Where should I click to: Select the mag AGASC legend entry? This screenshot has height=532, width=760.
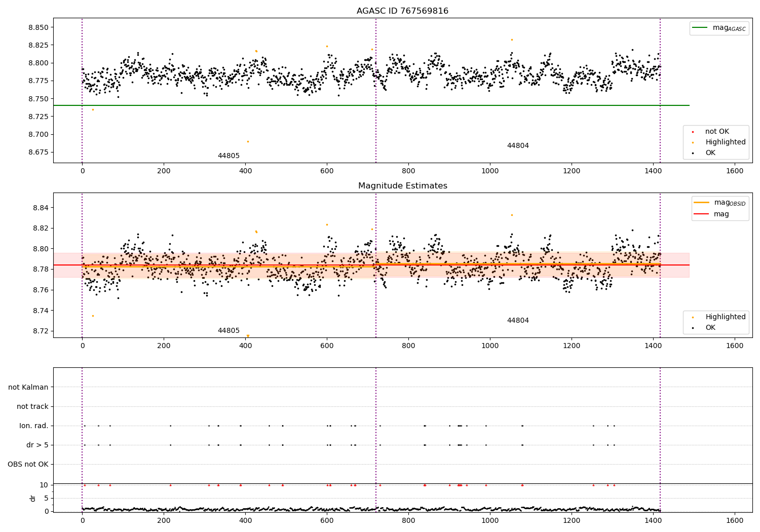click(x=719, y=28)
